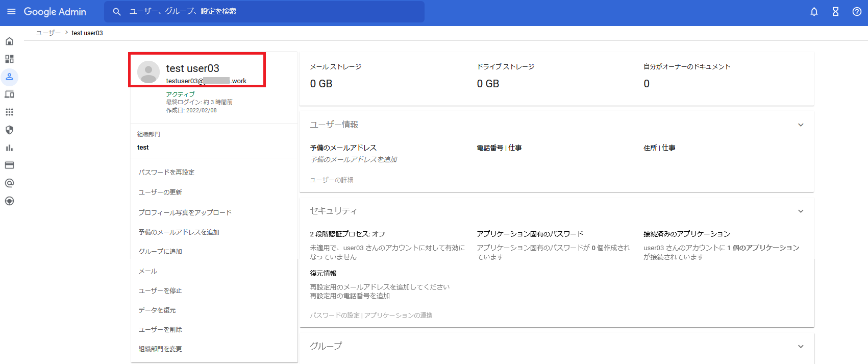Click ユーザー breadcrumb link

pos(48,33)
